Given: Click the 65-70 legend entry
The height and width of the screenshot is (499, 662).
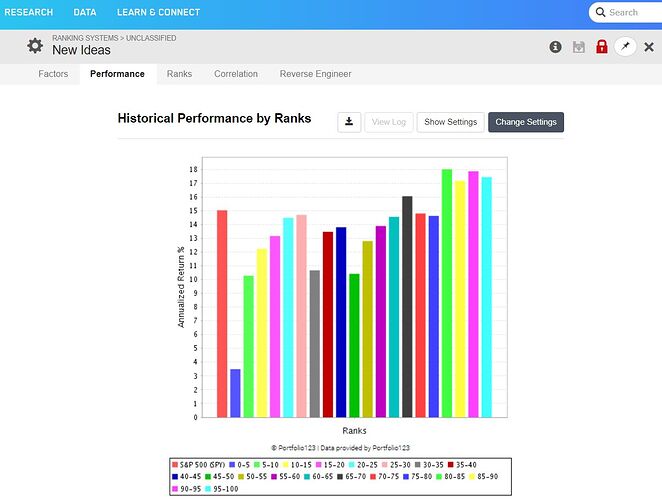Looking at the screenshot, I should tap(351, 477).
